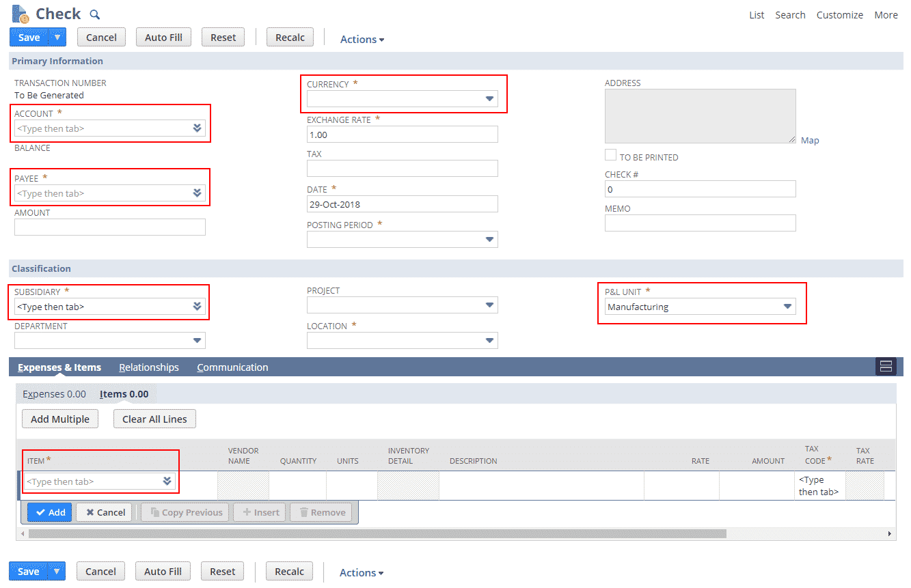Click into the Amount input field

(110, 227)
